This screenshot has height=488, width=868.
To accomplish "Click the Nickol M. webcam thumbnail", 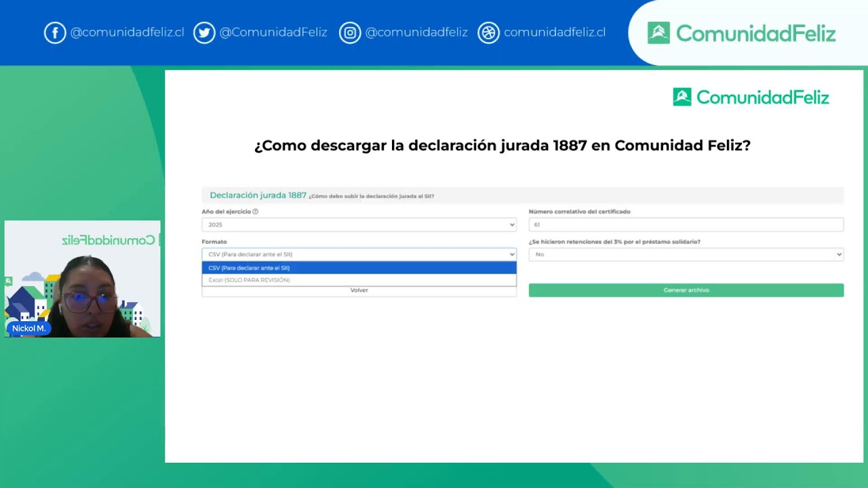I will 83,279.
